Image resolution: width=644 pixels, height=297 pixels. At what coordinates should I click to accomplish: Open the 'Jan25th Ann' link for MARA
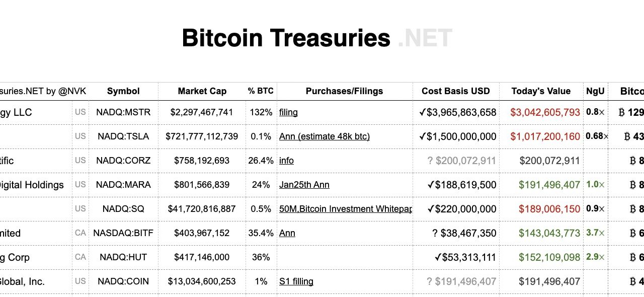305,185
